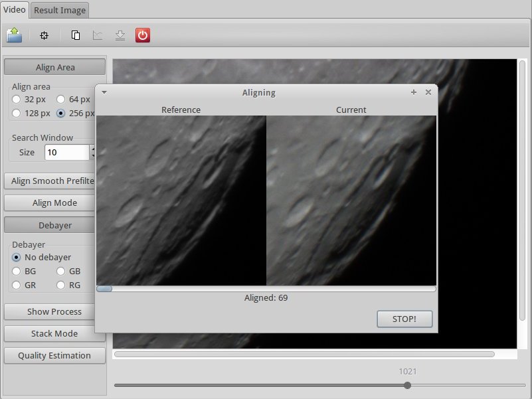Click the frame number 1021 label
Image resolution: width=532 pixels, height=399 pixels.
408,372
